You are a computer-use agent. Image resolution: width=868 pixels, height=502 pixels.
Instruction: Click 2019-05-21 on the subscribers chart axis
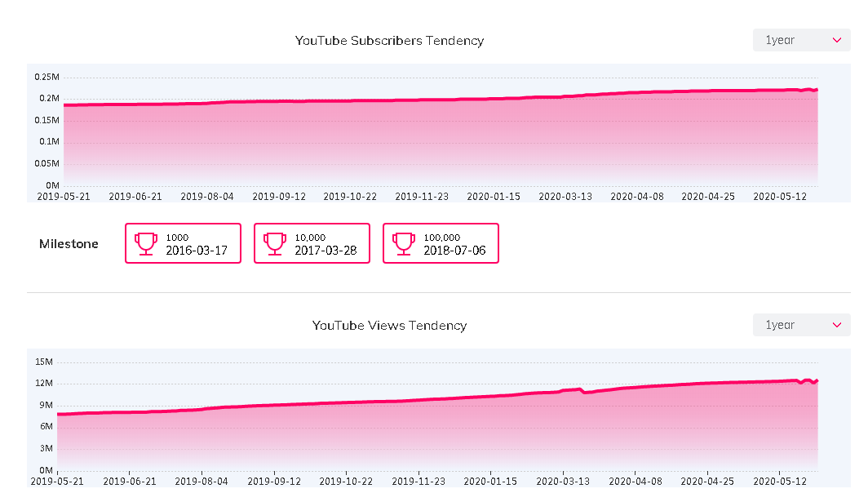coord(64,196)
